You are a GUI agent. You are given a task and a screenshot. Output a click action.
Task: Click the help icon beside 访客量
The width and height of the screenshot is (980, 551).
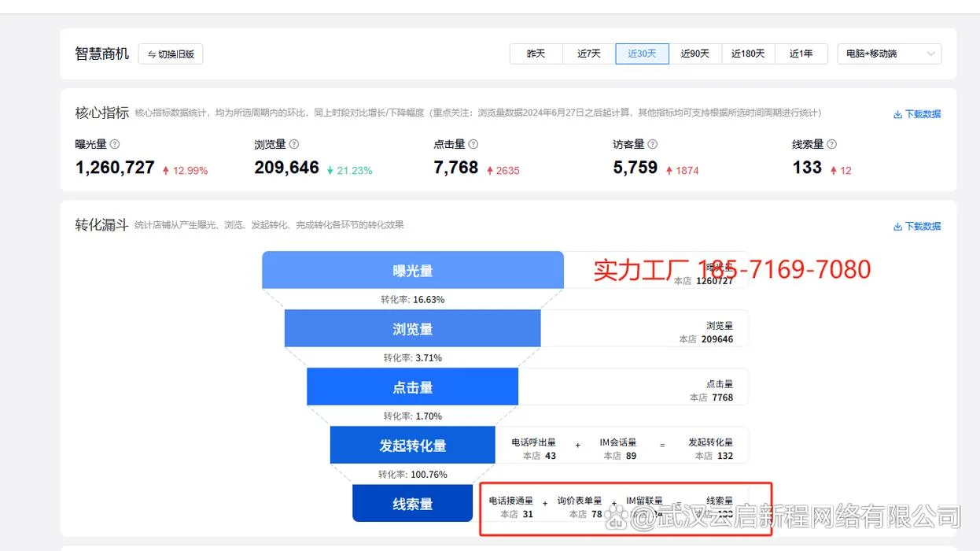click(x=653, y=144)
